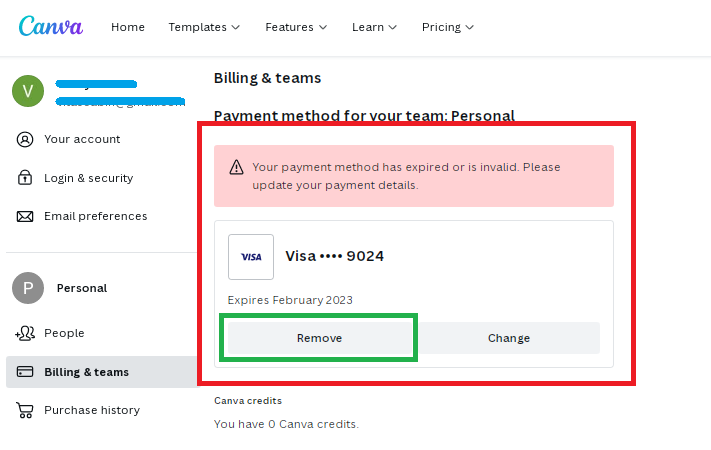
Task: Click the warning triangle in payment alert
Action: click(x=236, y=167)
